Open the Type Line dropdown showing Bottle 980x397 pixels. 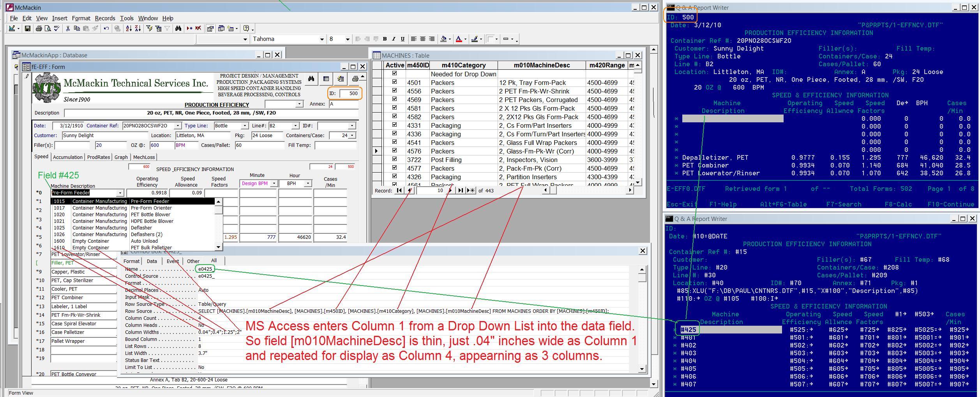245,126
